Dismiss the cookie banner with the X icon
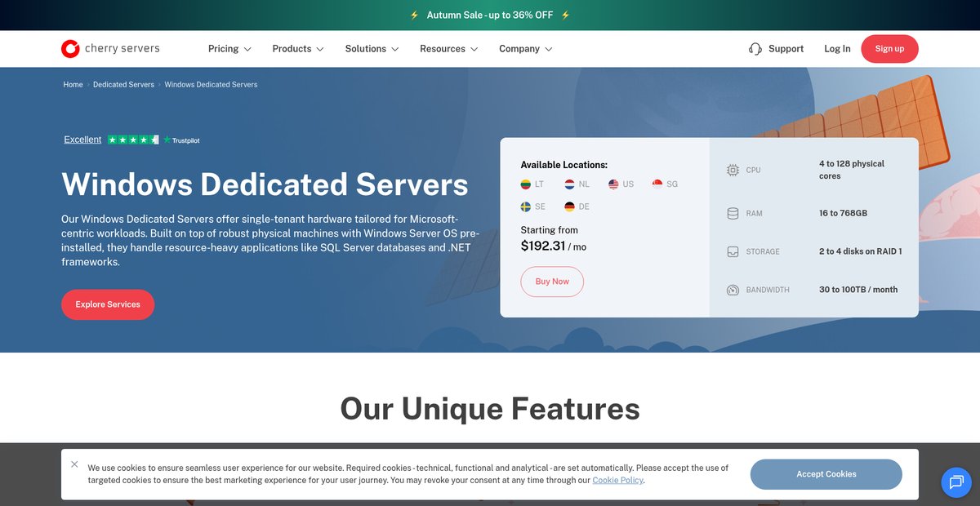Screen dimensions: 980x506 click(x=74, y=464)
